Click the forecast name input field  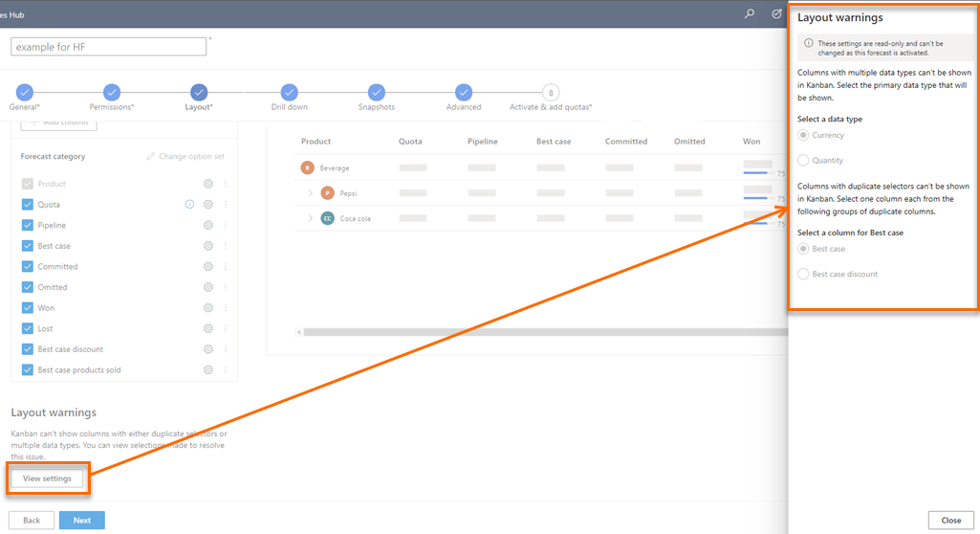(x=108, y=46)
